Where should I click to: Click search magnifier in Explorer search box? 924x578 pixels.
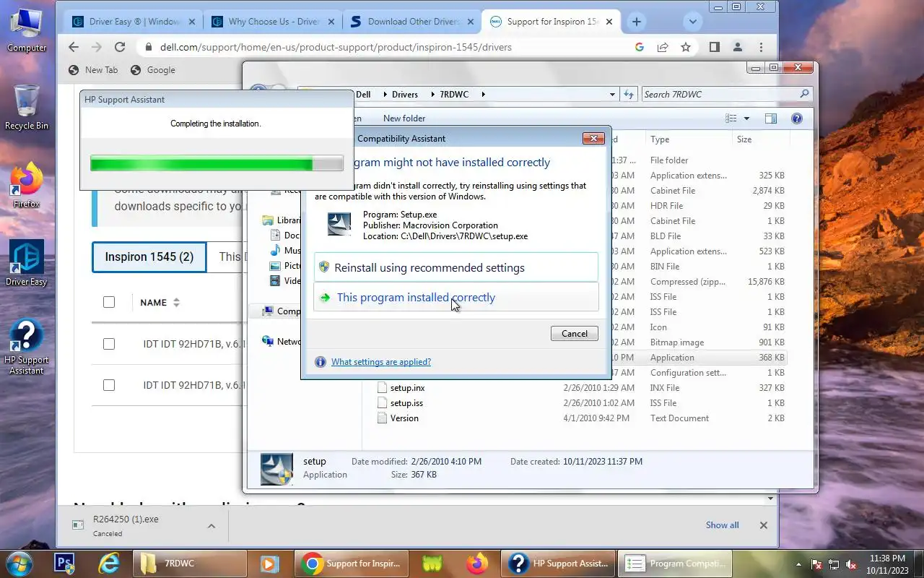804,94
